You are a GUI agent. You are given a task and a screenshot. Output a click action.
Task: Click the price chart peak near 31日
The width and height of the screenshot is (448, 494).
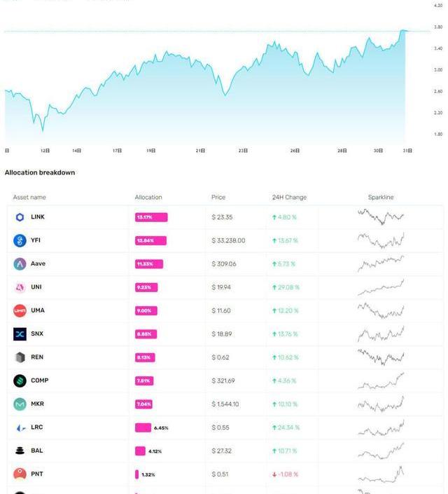(404, 31)
